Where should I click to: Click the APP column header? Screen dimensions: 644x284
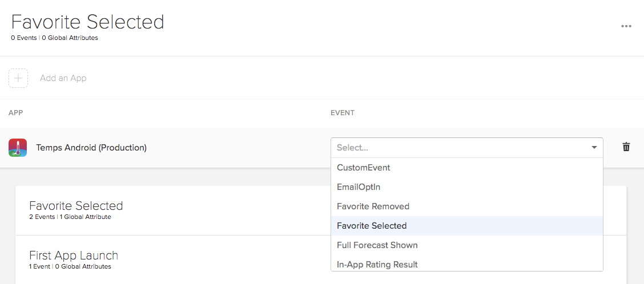pos(16,113)
